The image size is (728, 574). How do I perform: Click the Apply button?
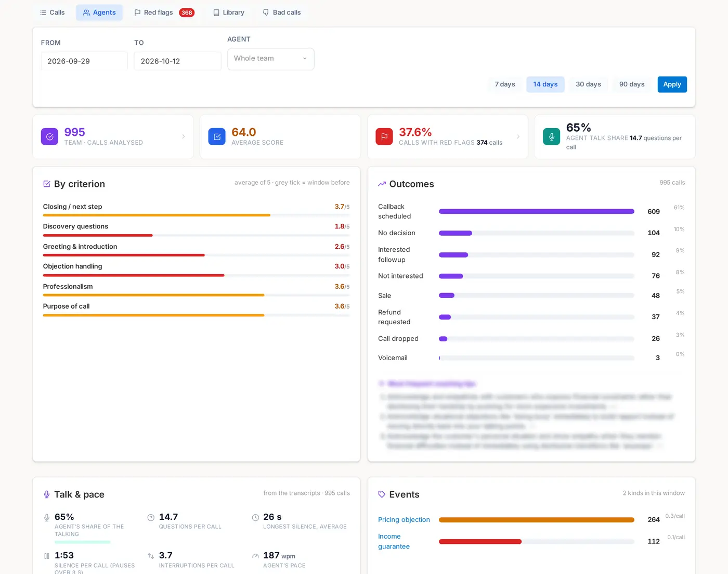coord(672,84)
